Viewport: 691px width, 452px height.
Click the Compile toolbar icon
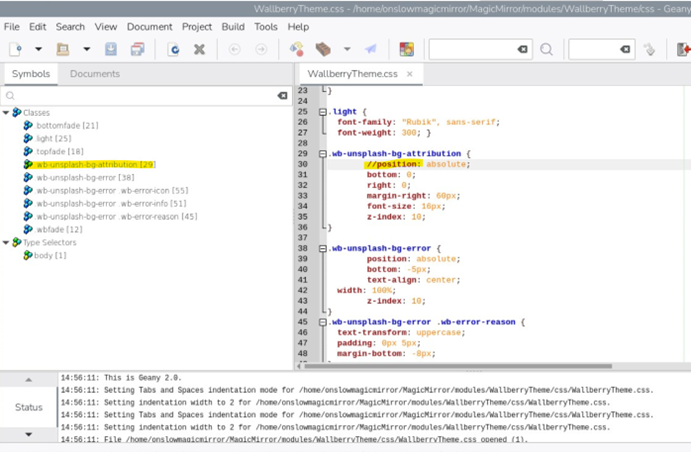click(x=297, y=49)
